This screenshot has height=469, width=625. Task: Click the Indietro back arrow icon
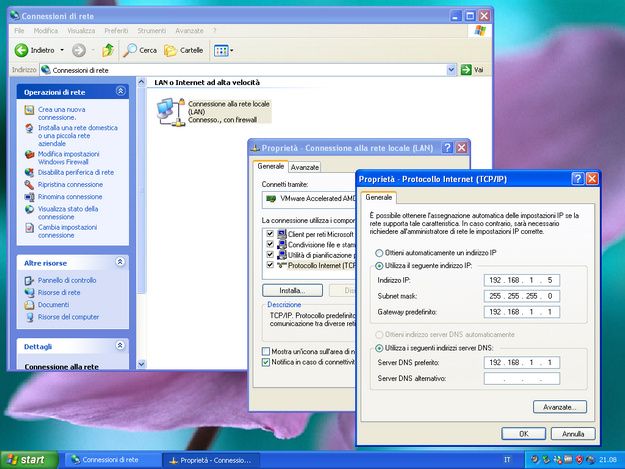pyautogui.click(x=22, y=50)
